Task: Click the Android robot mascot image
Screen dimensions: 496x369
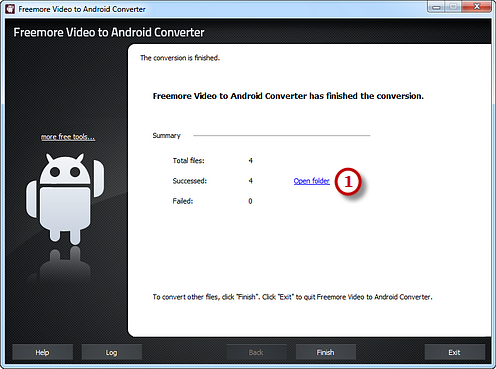Action: point(65,199)
